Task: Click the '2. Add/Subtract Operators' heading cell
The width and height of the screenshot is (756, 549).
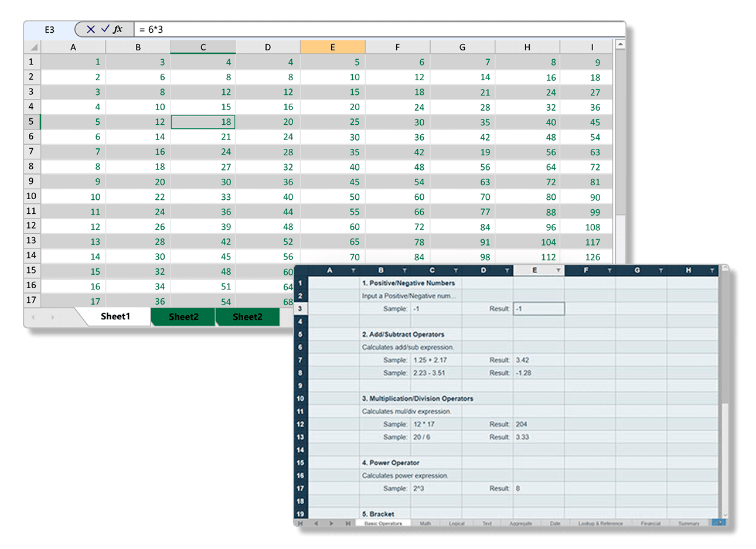Action: coord(403,335)
